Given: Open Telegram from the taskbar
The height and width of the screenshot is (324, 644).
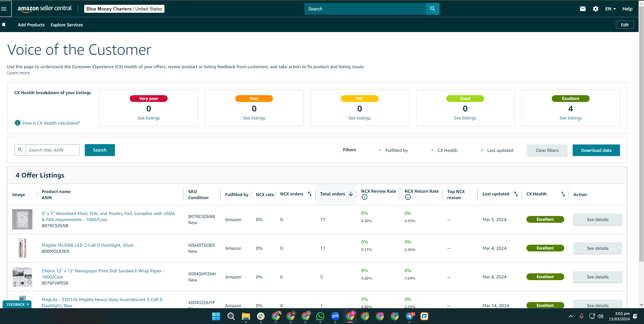Looking at the screenshot, I should click(x=410, y=316).
